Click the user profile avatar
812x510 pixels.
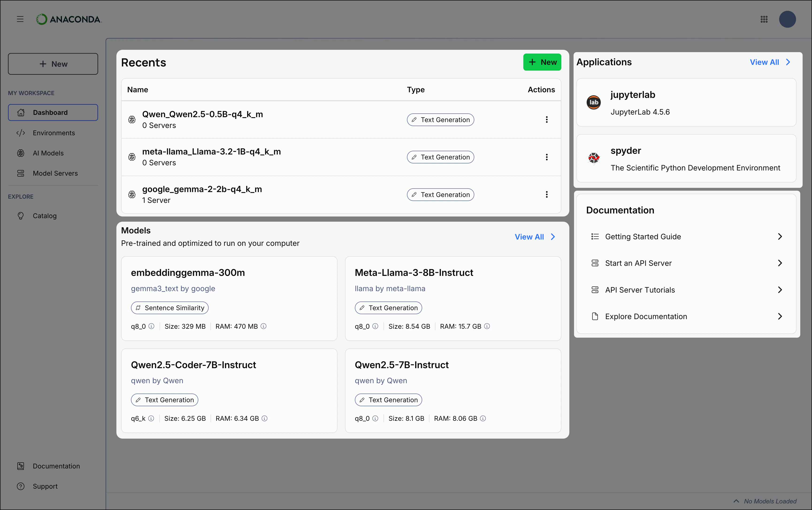[787, 19]
